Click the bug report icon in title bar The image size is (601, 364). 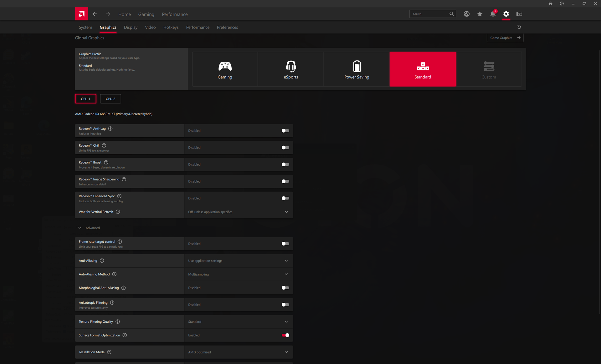(x=550, y=4)
